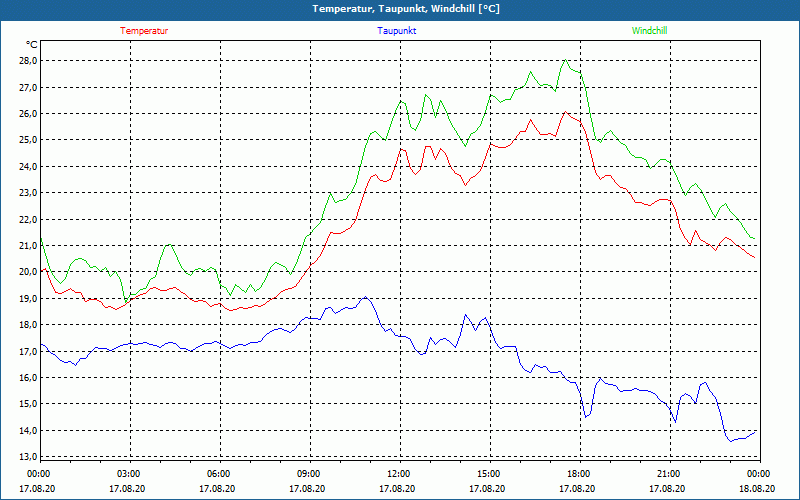Select the 16,0 y-axis value
This screenshot has width=800, height=500.
pyautogui.click(x=28, y=378)
